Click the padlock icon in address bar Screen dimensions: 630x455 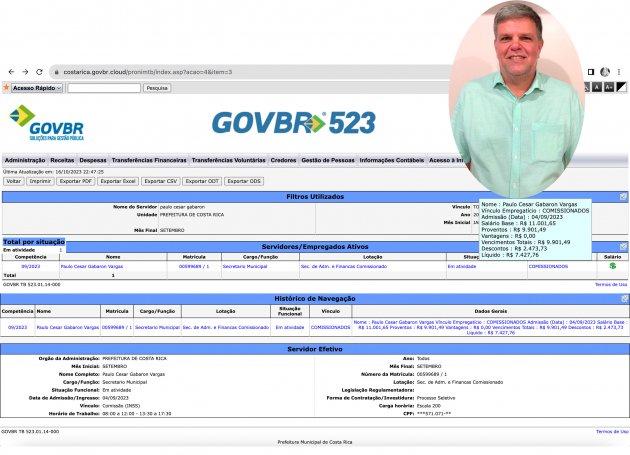tap(57, 72)
